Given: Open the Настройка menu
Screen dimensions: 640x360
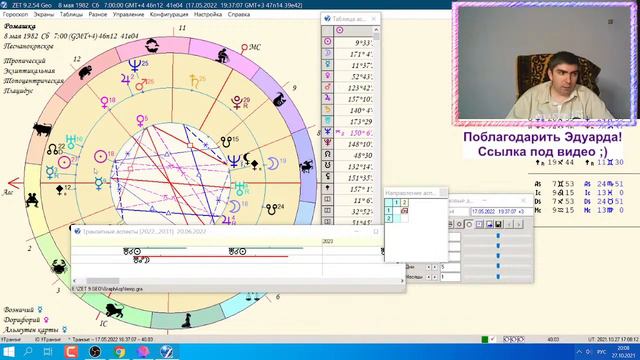Looking at the screenshot, I should pyautogui.click(x=208, y=14).
